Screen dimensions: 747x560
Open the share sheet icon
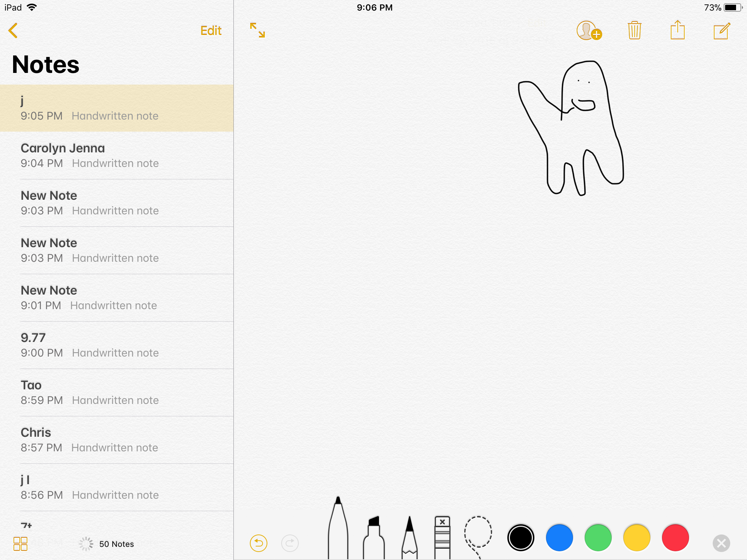click(677, 30)
